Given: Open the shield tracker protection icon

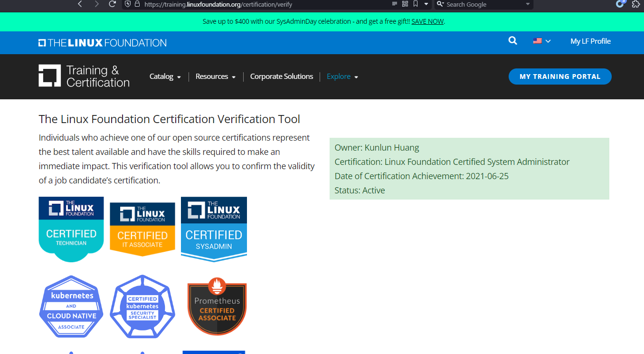Looking at the screenshot, I should point(128,4).
